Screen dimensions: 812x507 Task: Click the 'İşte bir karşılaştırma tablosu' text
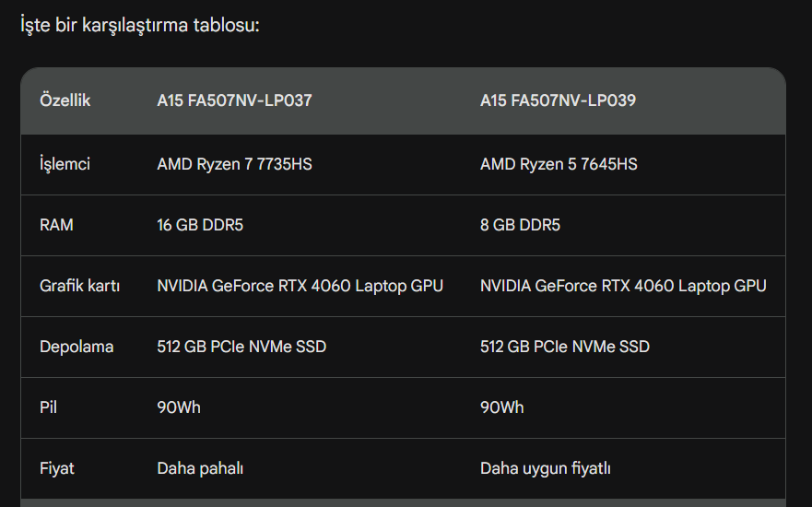(140, 25)
